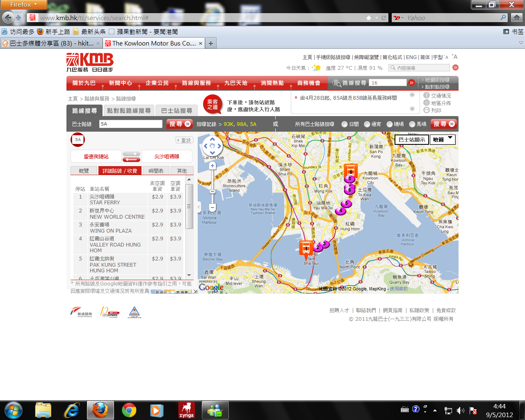Click the ENG language link
The width and height of the screenshot is (525, 420).
pyautogui.click(x=411, y=57)
